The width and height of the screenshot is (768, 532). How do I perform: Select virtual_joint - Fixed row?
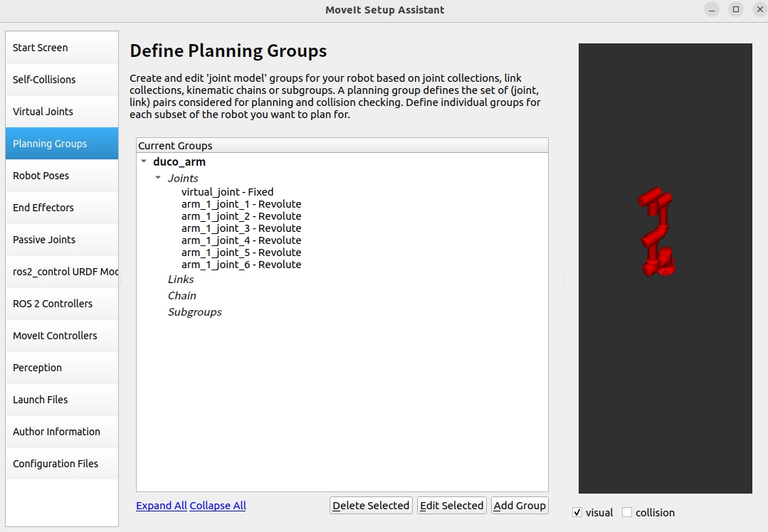pyautogui.click(x=227, y=192)
